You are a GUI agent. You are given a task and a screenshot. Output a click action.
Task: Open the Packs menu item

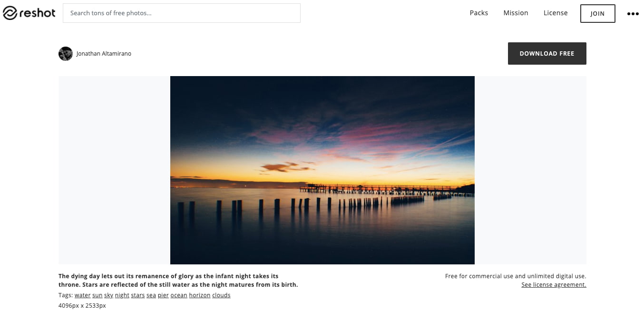(x=478, y=13)
